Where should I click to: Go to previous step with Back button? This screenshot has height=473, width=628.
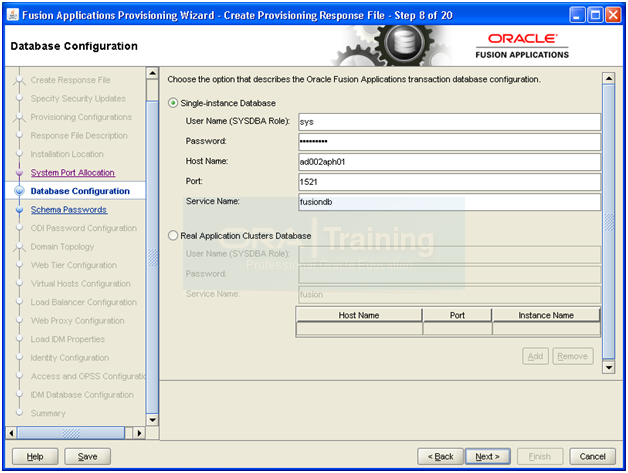[x=440, y=457]
